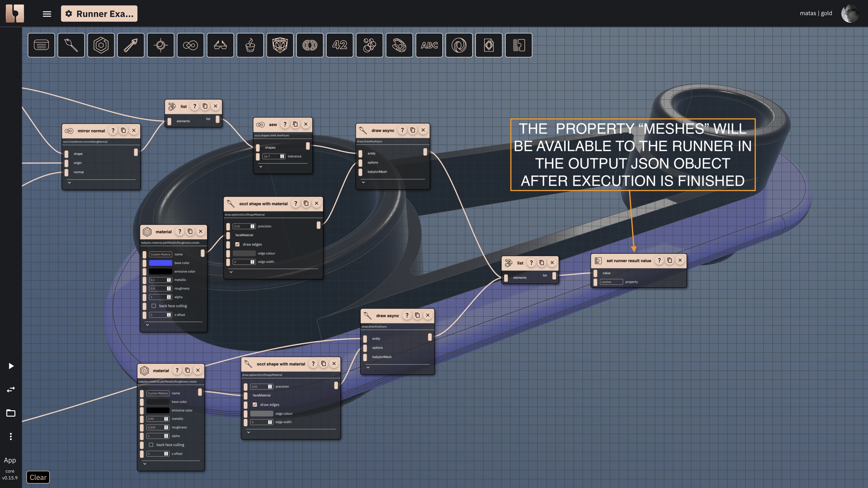Pick edge colour swatch in lower occt node
The width and height of the screenshot is (868, 488).
pyautogui.click(x=262, y=414)
